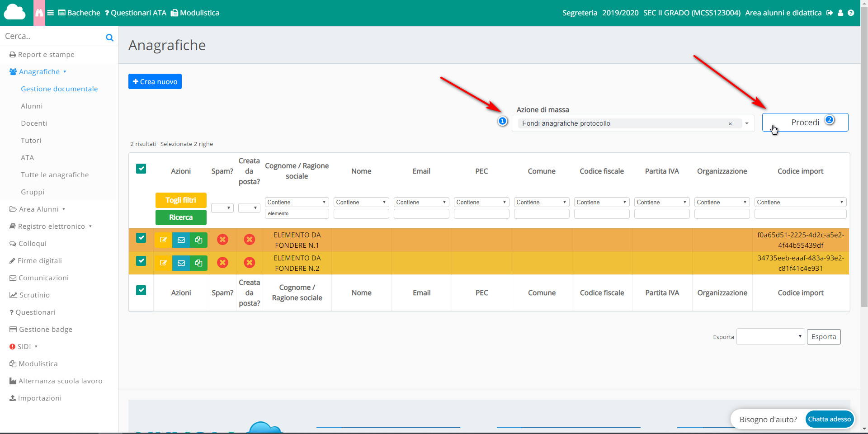Click the Procedi button
The width and height of the screenshot is (868, 434).
pyautogui.click(x=805, y=123)
